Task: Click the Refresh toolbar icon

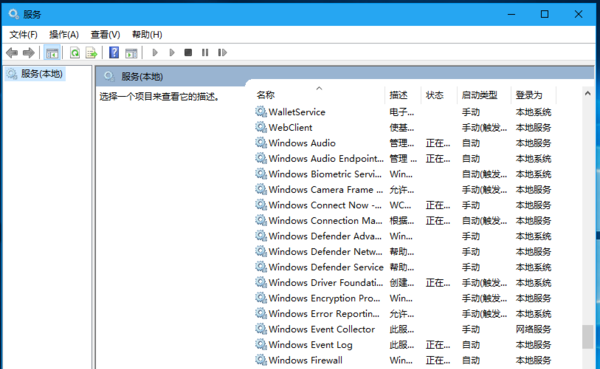Action: click(x=75, y=52)
